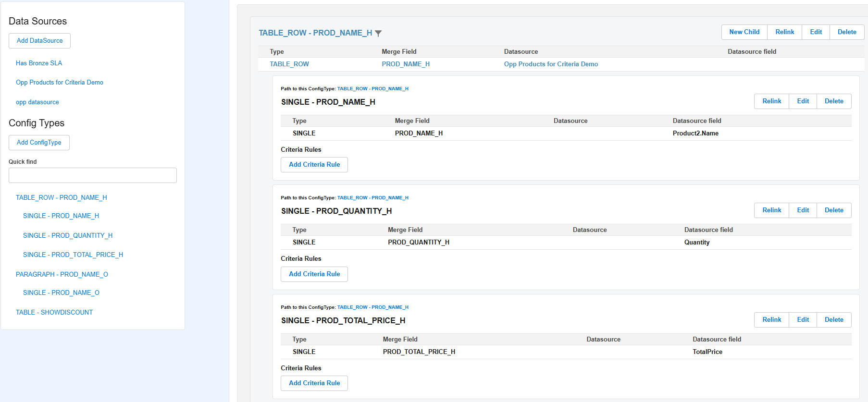Click Relink for TABLE_ROW - PROD_NAME_H
The image size is (868, 402).
pos(785,32)
